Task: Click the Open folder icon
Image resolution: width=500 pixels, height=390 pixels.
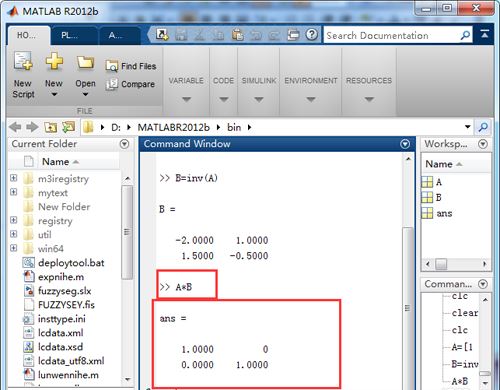Action: click(85, 62)
